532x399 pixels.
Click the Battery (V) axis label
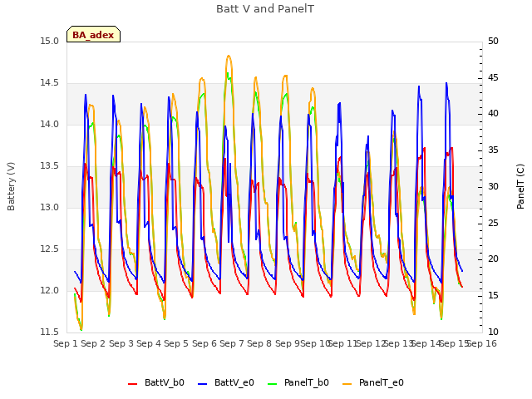(x=11, y=186)
